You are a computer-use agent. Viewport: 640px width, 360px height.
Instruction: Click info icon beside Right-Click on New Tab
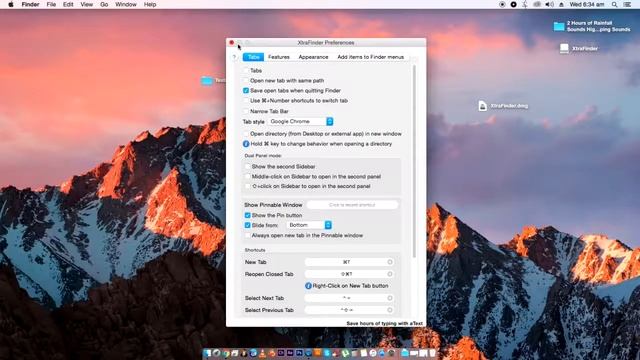308,286
